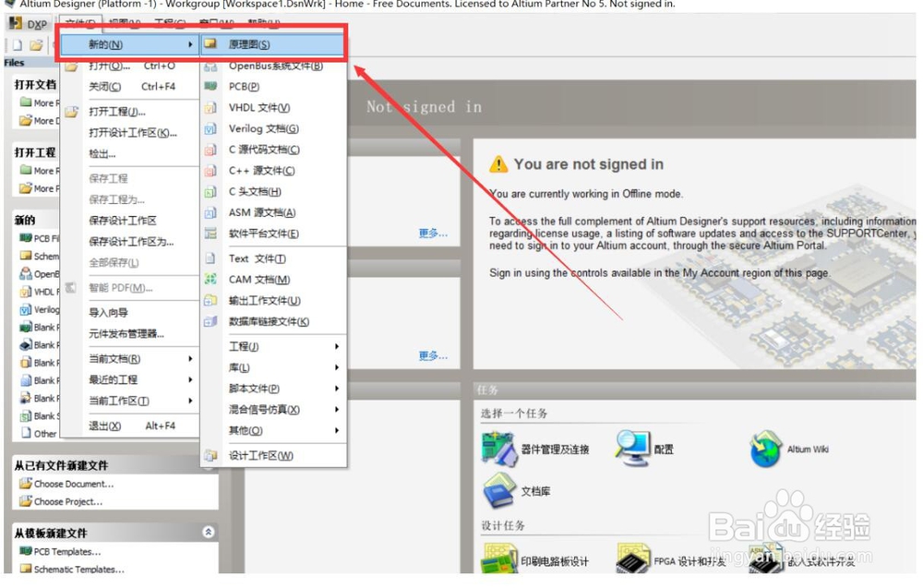The width and height of the screenshot is (923, 588).
Task: Select Text 文件(T) entry
Action: point(258,258)
